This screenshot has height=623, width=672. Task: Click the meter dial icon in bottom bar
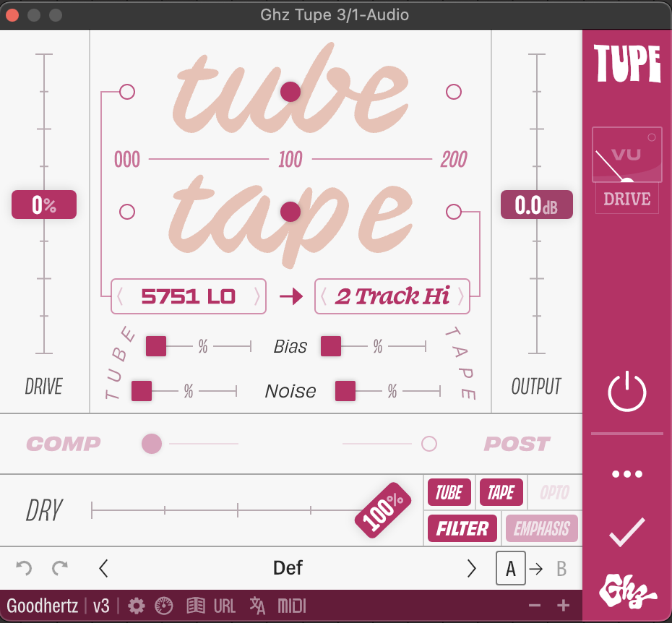[x=164, y=606]
